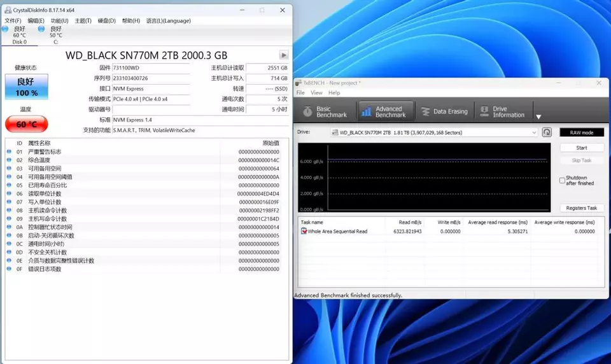Click the refresh drive list icon
Screen dimensions: 611x364
546,132
